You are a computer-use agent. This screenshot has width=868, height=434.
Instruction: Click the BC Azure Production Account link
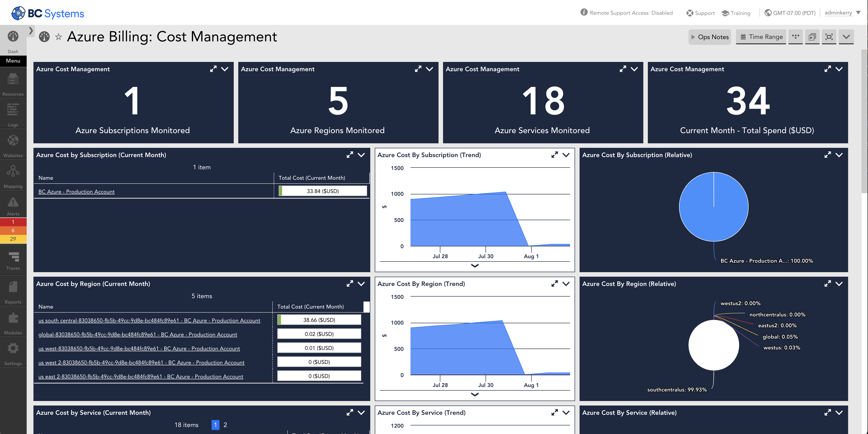click(x=76, y=191)
